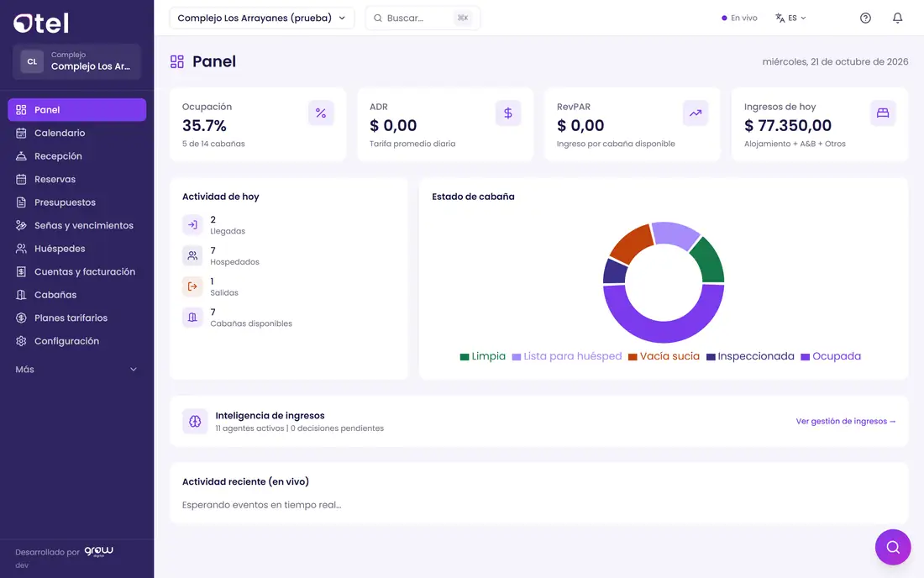Click the Cabañas disponibles door icon
The height and width of the screenshot is (578, 924).
tap(192, 317)
